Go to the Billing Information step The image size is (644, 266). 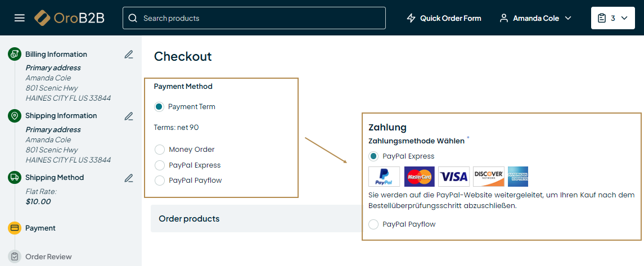point(56,55)
